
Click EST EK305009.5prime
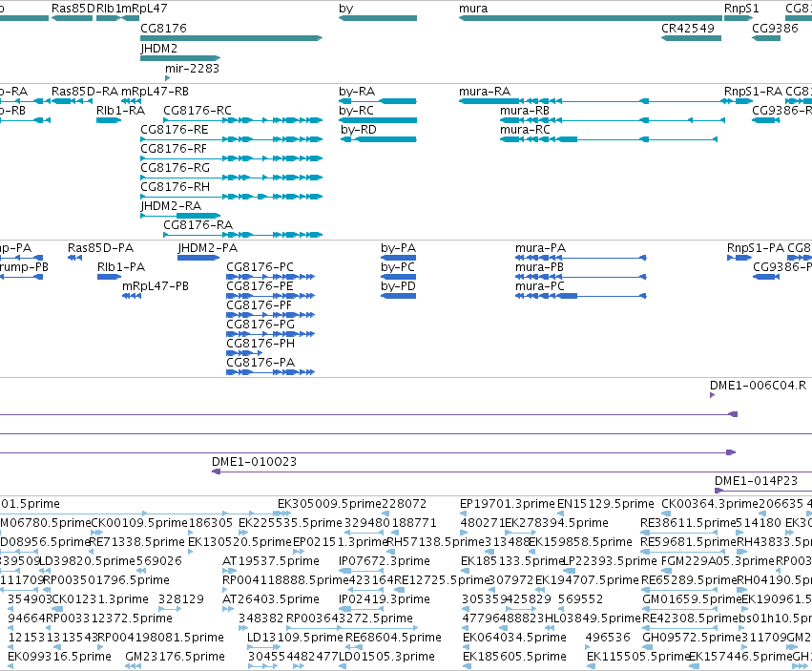tap(329, 504)
